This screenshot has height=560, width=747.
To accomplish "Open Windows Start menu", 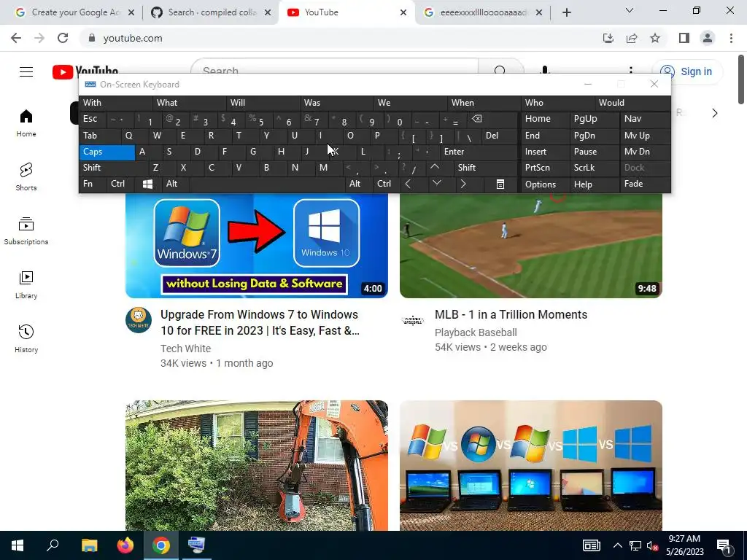I will click(x=18, y=545).
